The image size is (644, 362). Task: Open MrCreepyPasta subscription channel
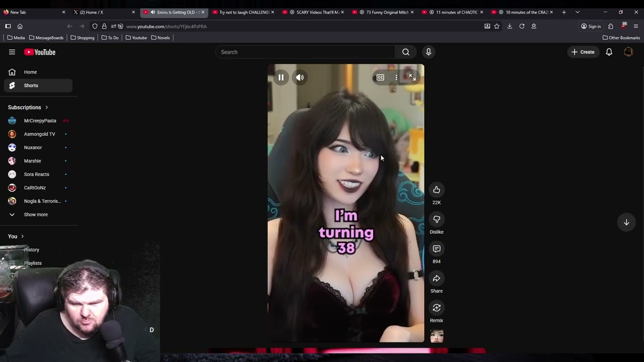pyautogui.click(x=38, y=121)
